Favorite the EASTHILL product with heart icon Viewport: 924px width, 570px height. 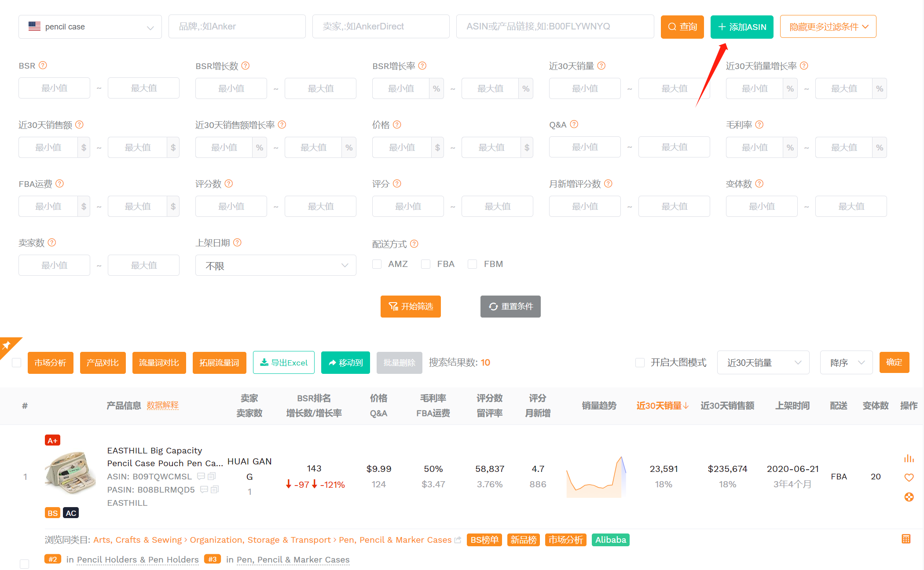909,477
